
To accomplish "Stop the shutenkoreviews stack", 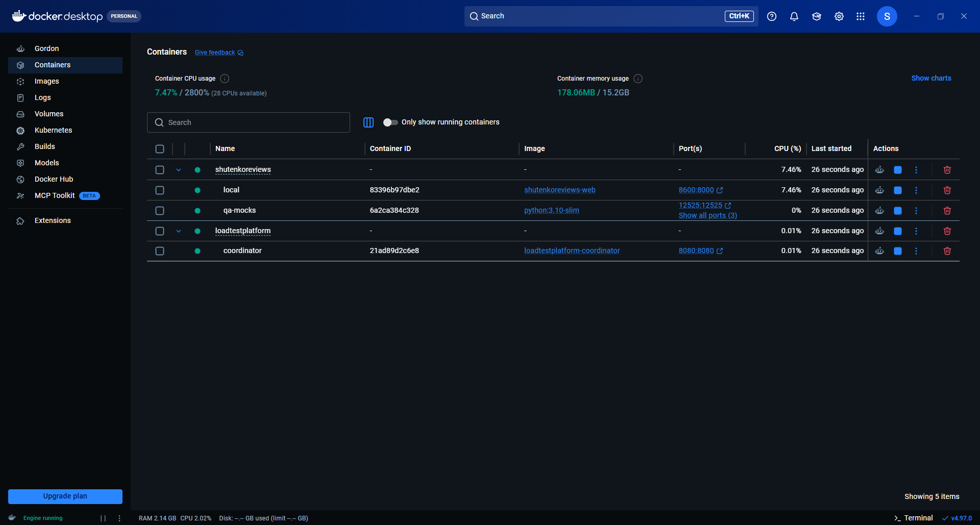I will (x=898, y=170).
